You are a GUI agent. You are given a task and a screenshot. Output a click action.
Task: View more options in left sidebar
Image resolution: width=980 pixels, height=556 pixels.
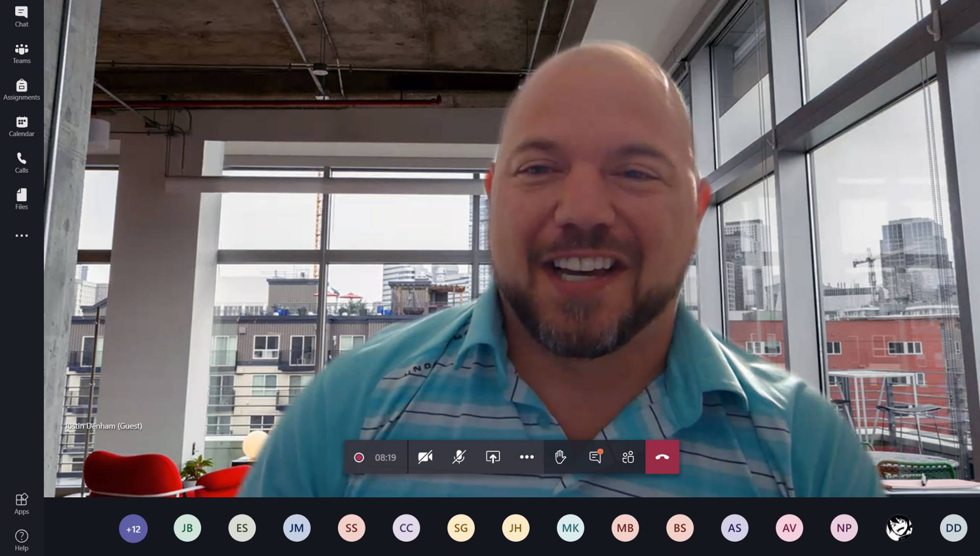click(22, 235)
